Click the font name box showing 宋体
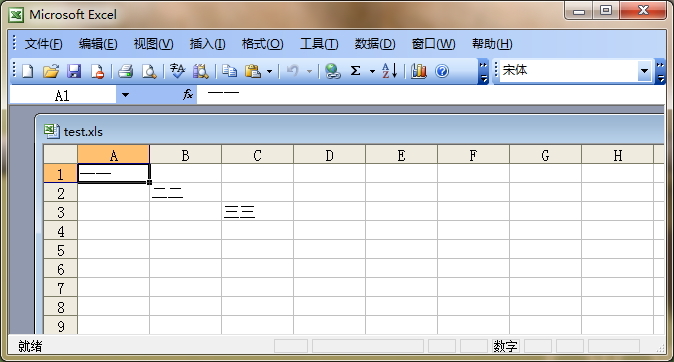The image size is (674, 362). [x=568, y=71]
